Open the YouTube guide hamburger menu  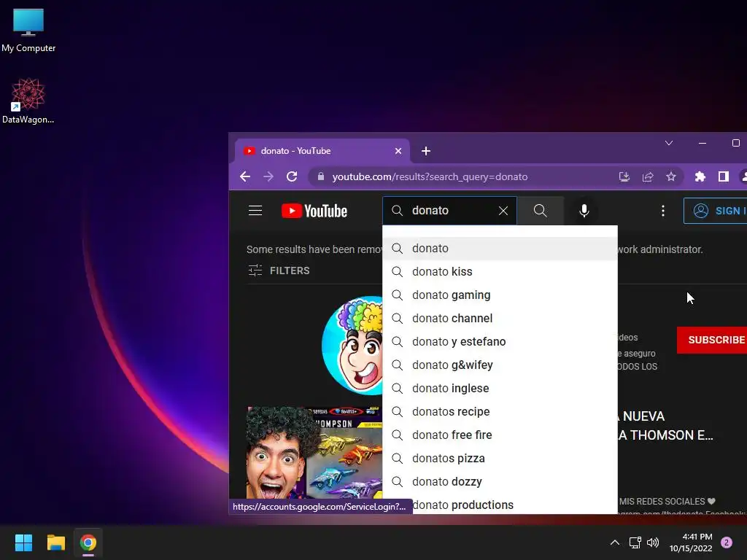click(x=255, y=211)
